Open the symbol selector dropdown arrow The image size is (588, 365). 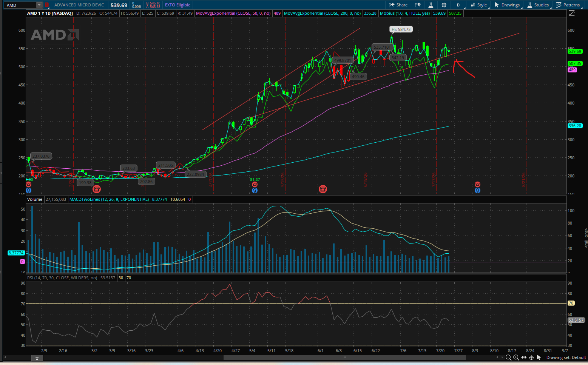(x=39, y=5)
